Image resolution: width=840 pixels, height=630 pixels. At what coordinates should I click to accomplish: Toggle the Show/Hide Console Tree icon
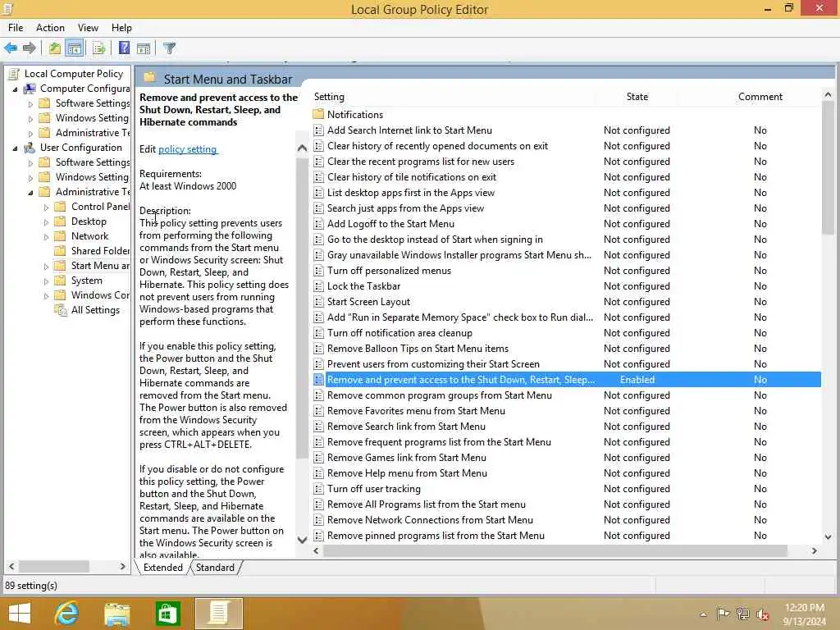[75, 48]
